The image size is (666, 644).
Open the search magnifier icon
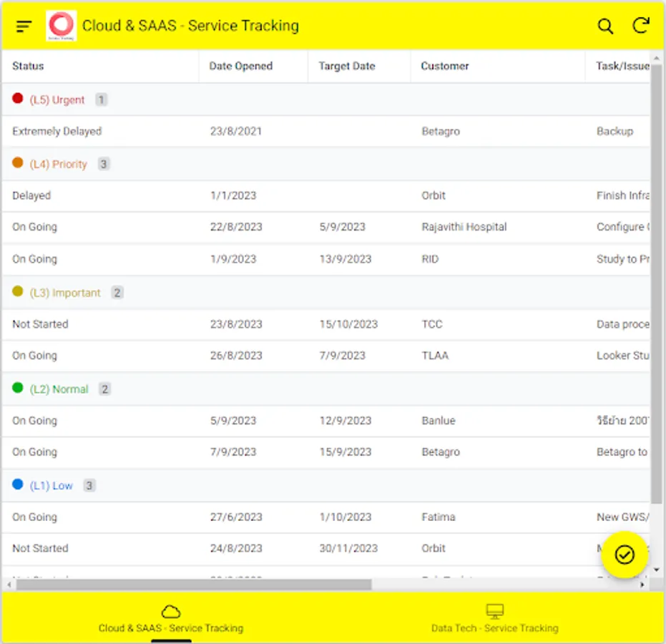click(605, 26)
